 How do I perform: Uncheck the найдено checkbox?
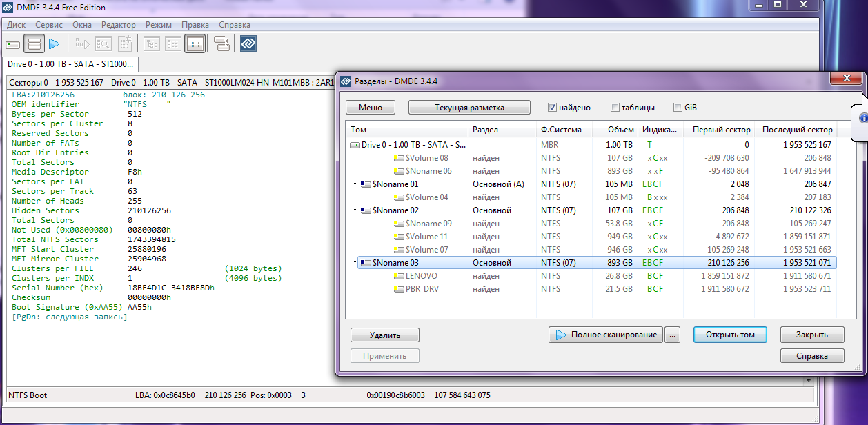[x=552, y=108]
